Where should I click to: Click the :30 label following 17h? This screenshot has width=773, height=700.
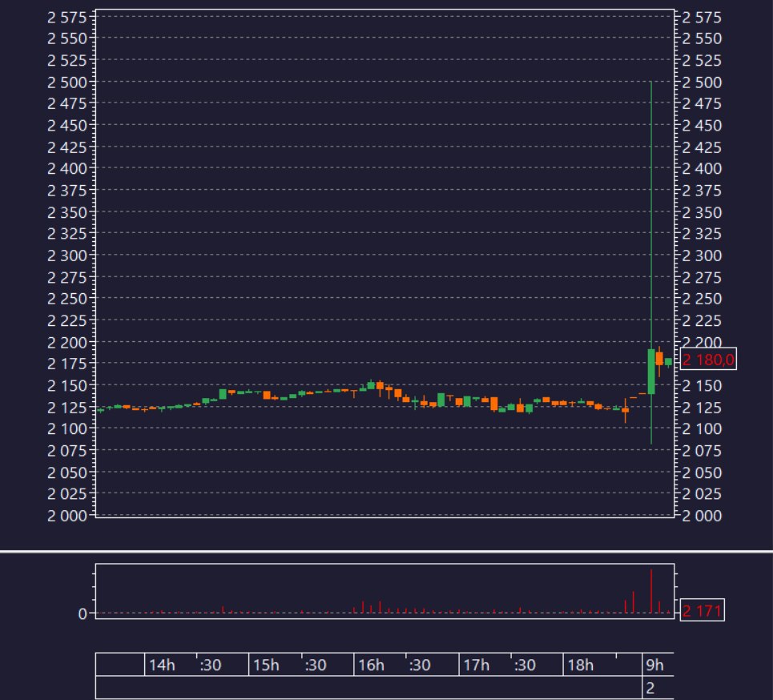525,665
